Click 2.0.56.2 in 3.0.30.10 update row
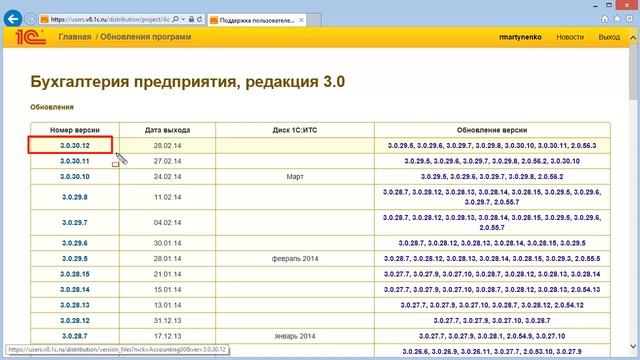Image resolution: width=640 pixels, height=360 pixels. 551,177
